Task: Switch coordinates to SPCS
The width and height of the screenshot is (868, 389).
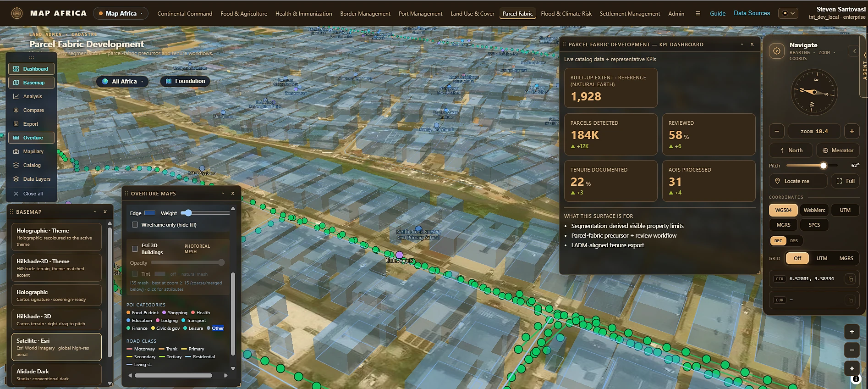Action: click(814, 225)
